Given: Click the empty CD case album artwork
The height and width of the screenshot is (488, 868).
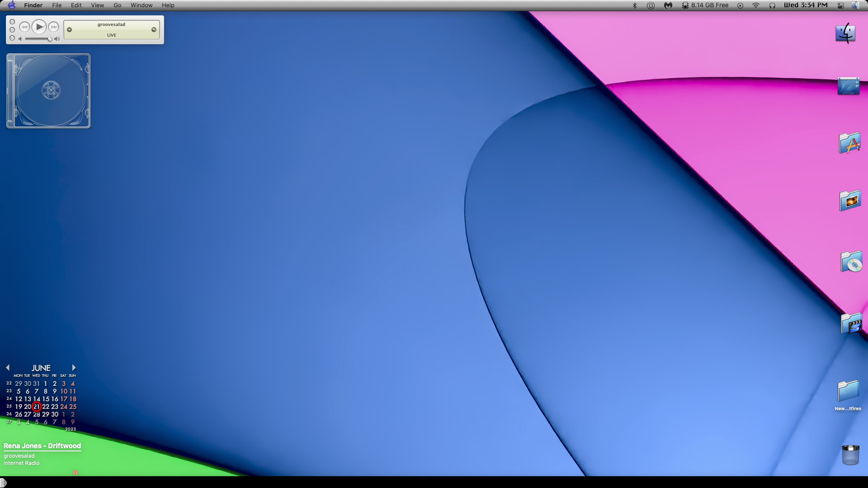Looking at the screenshot, I should click(48, 91).
